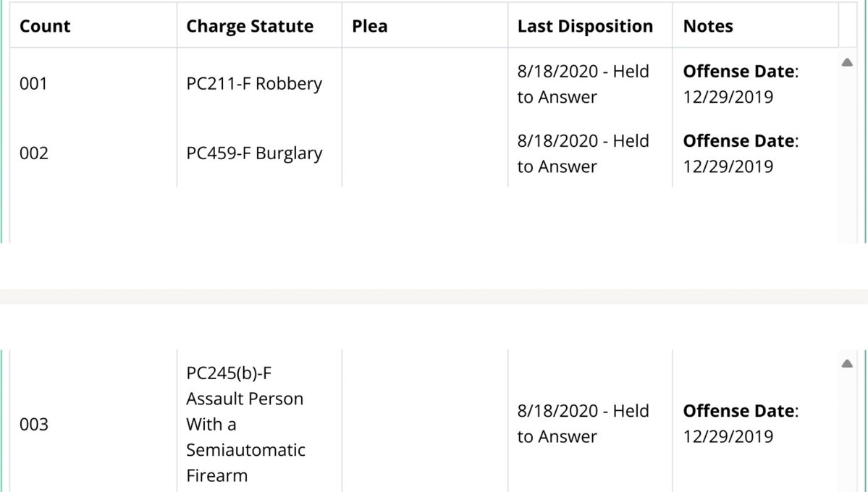Click the Offense Date note for count 003
Screen dimensions: 868x492
click(x=740, y=424)
